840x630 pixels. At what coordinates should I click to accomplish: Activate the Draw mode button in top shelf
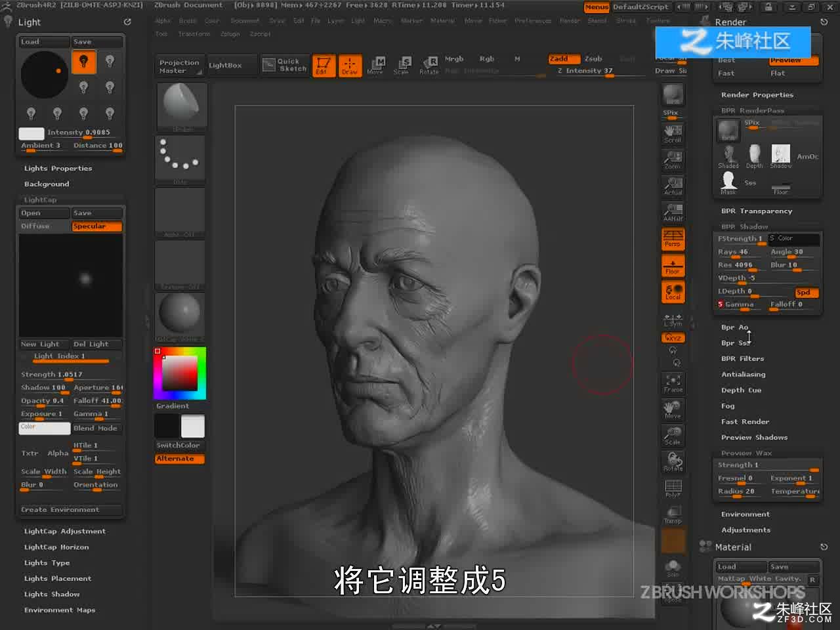coord(349,66)
